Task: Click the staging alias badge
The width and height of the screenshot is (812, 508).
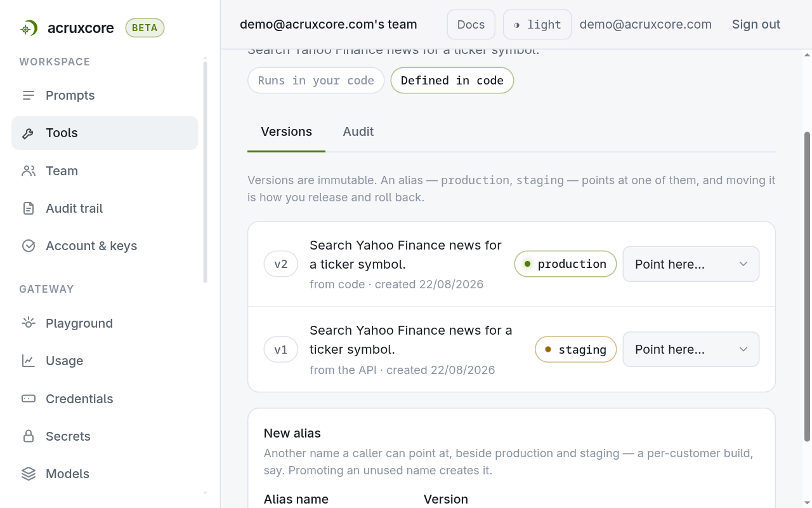Action: (576, 349)
